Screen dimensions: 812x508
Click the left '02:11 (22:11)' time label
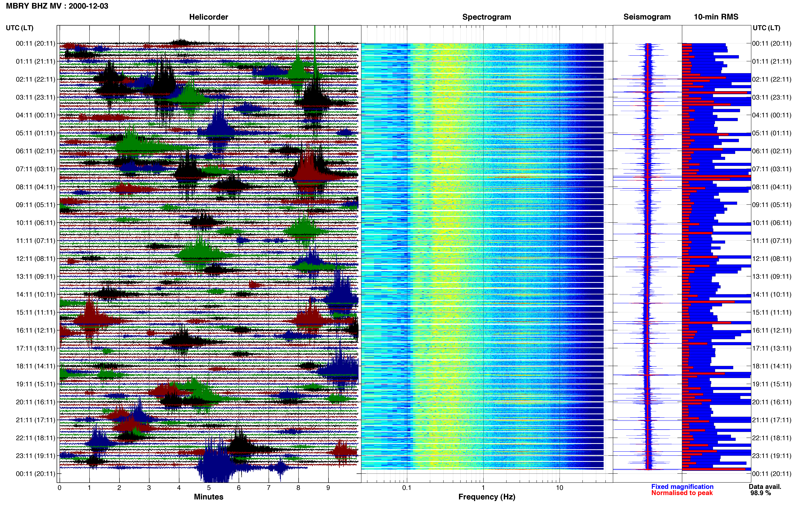(x=36, y=79)
